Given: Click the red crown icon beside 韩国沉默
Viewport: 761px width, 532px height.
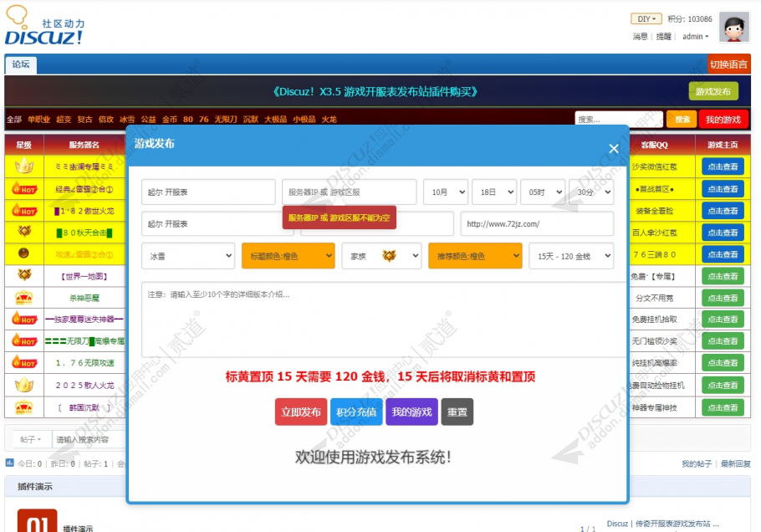Looking at the screenshot, I should click(x=23, y=407).
